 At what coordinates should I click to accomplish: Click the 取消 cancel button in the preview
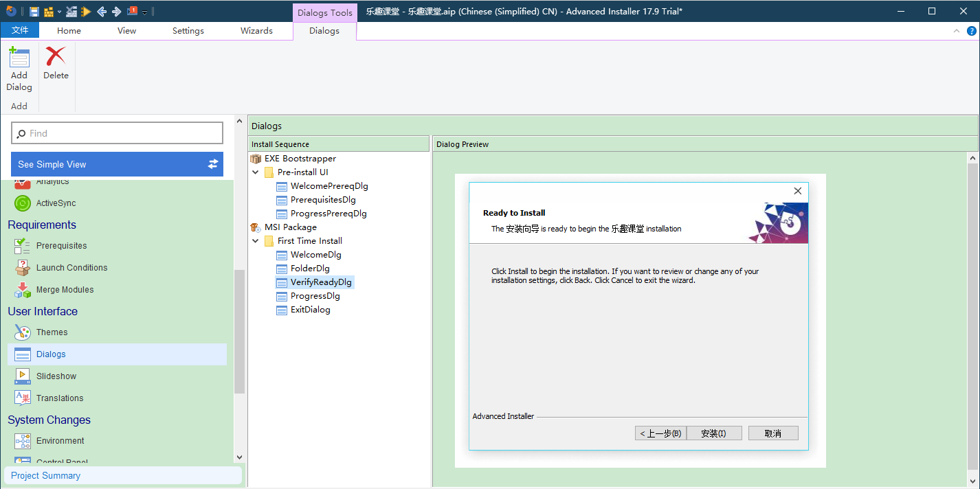point(773,433)
